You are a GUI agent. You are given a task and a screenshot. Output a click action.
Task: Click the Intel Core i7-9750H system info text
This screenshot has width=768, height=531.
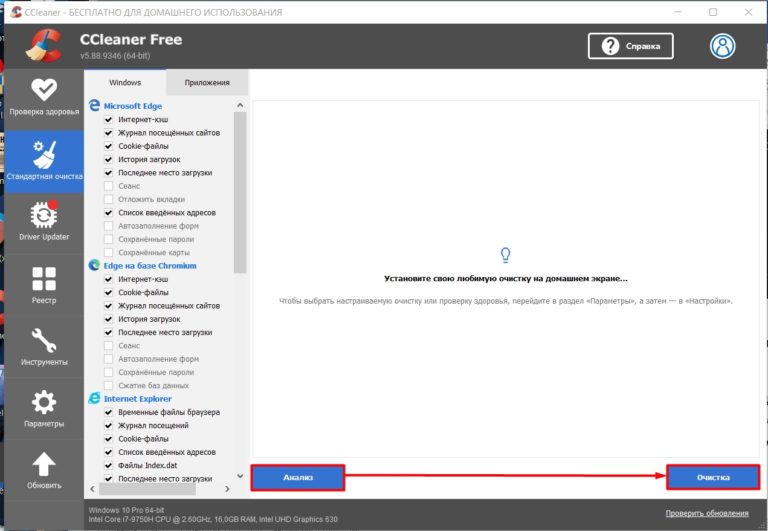coord(213,519)
